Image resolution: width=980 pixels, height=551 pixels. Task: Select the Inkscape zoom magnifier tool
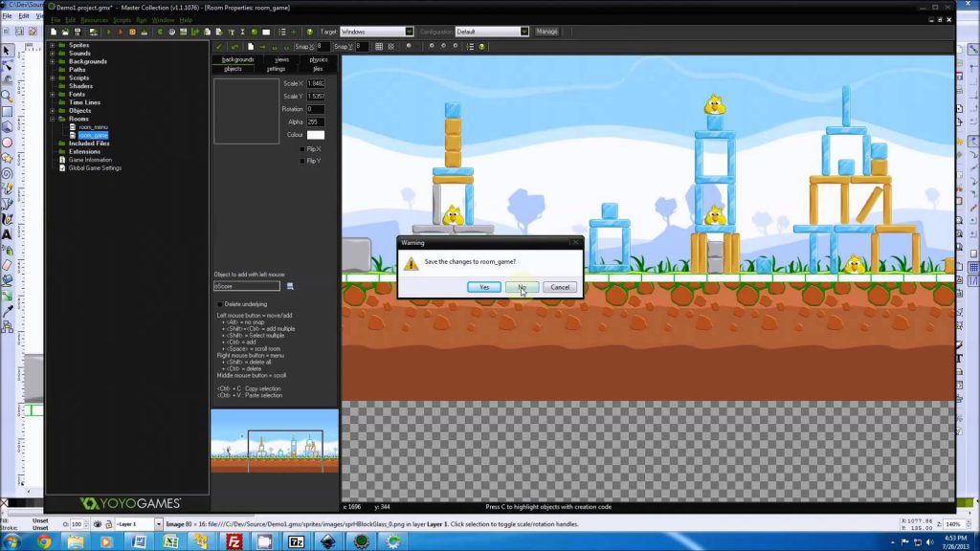tap(7, 96)
